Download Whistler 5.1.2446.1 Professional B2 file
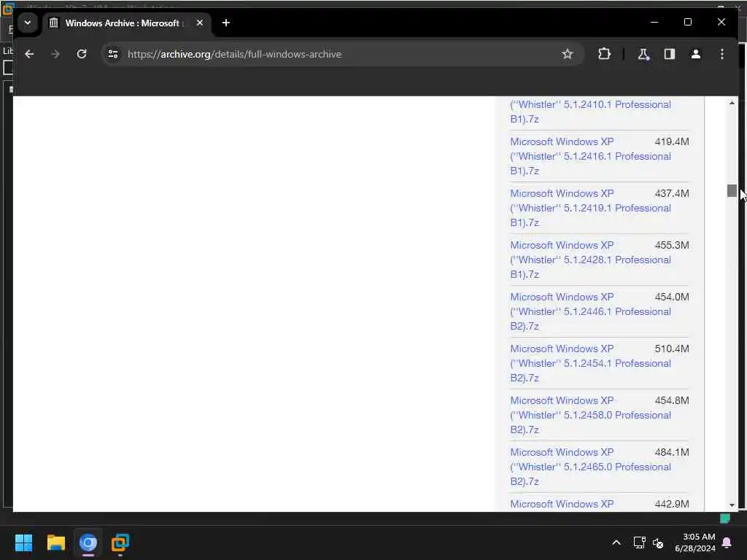Viewport: 747px width, 560px height. pyautogui.click(x=590, y=311)
